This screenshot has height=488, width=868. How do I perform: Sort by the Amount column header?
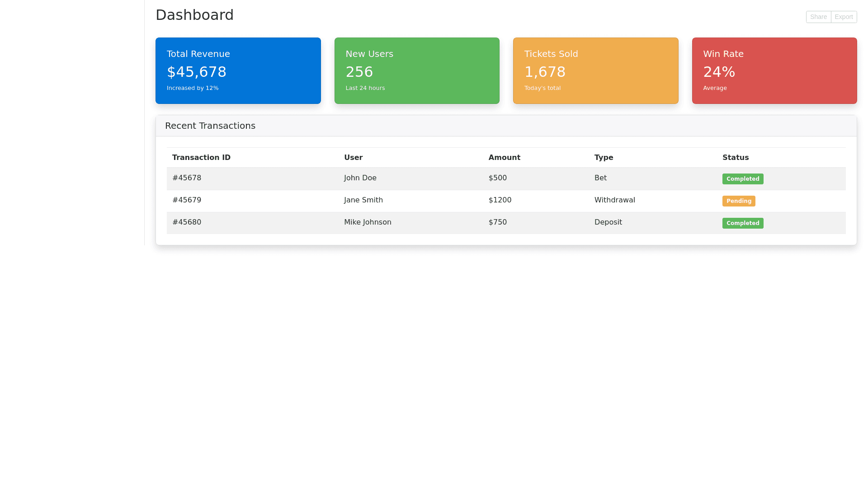(505, 157)
